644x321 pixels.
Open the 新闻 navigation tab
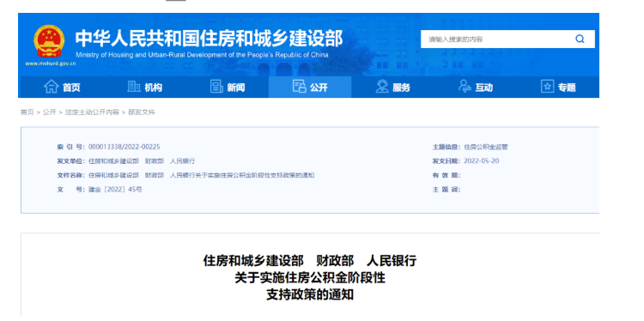coord(228,87)
